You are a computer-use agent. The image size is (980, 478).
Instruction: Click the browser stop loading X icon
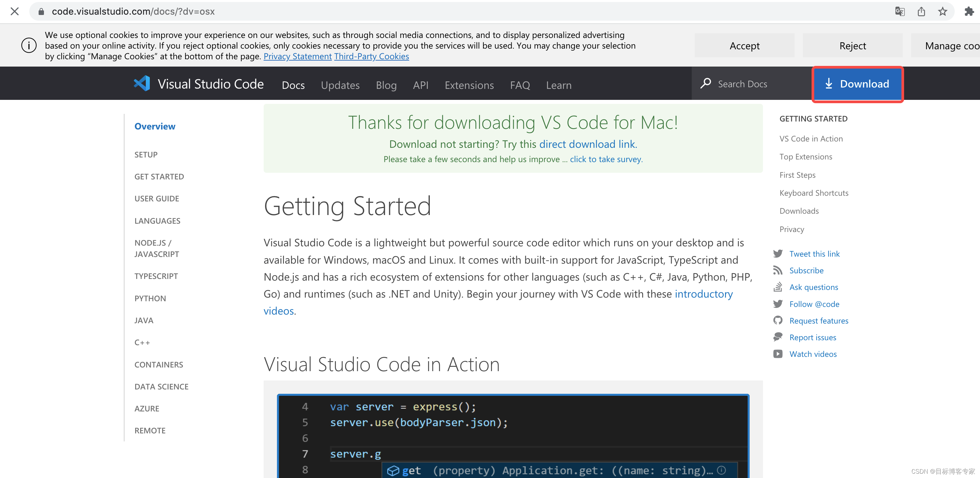(14, 11)
